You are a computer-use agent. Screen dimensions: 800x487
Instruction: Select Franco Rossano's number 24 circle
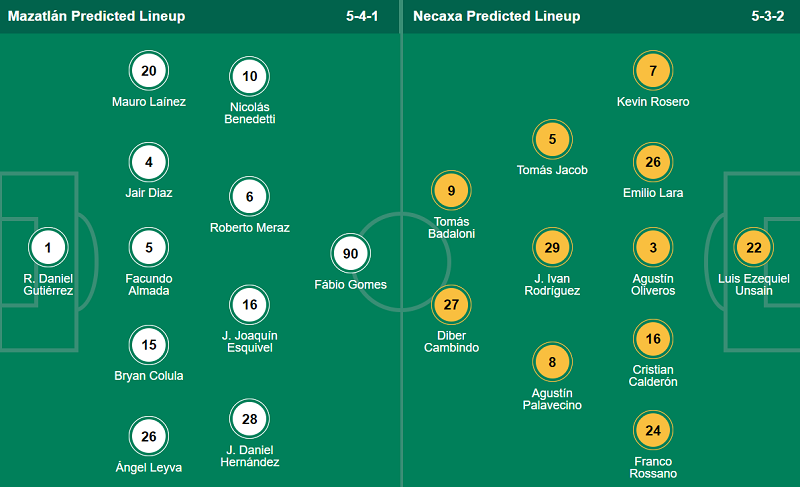click(x=653, y=431)
